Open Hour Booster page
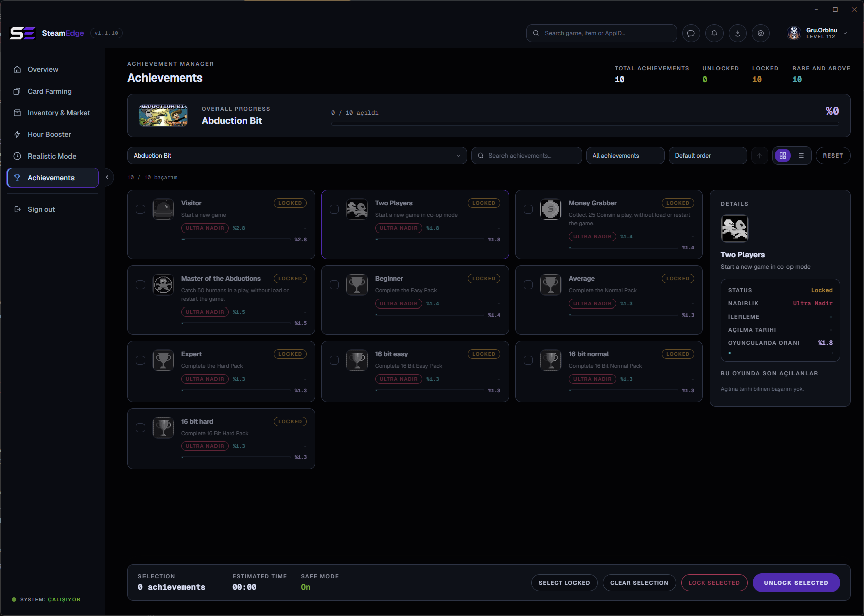Viewport: 864px width, 616px height. pos(52,134)
